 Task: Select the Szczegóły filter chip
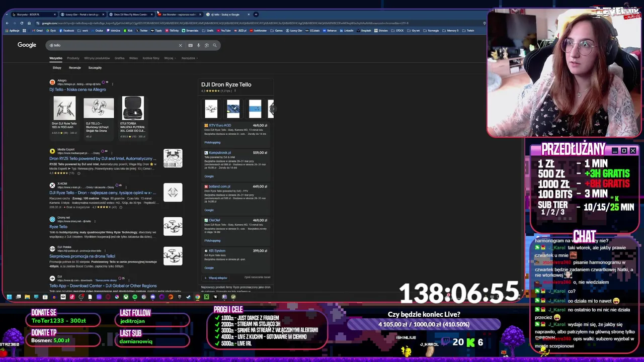95,68
